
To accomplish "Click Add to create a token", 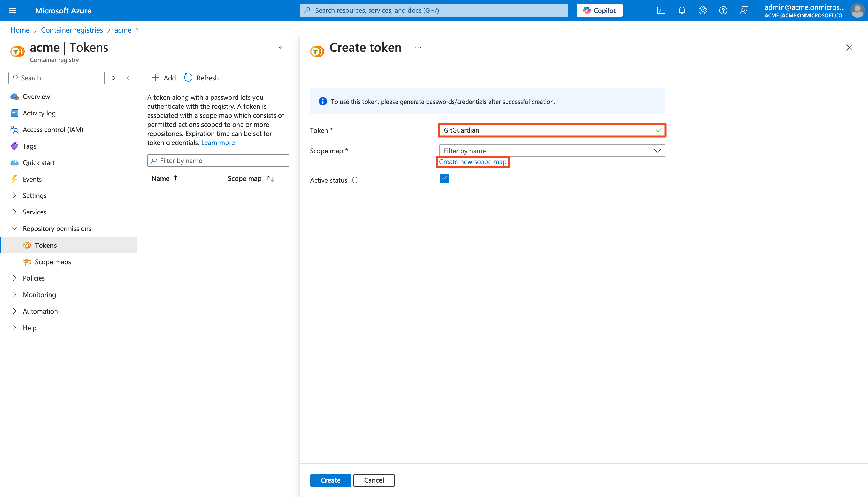I will tap(164, 78).
